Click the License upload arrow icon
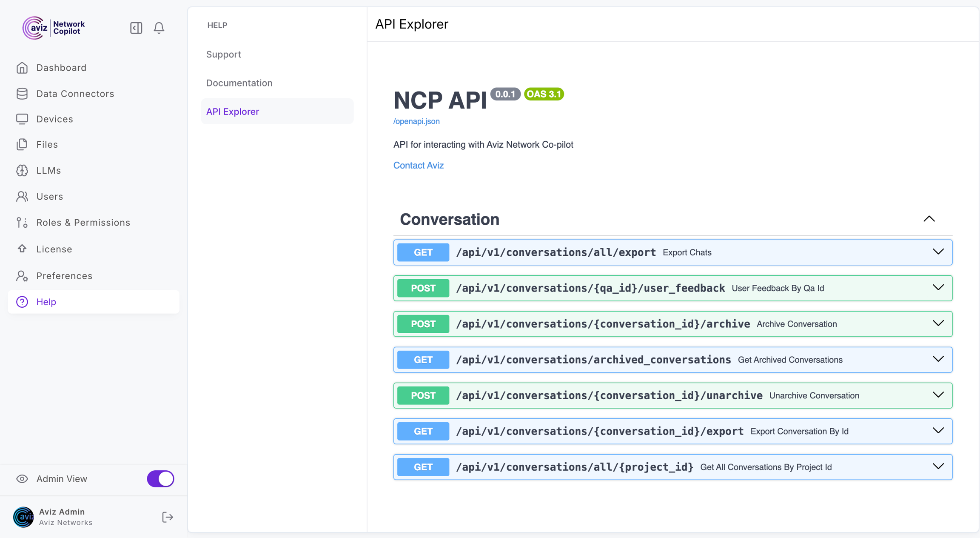Screen dimensions: 980x538 [x=22, y=249]
